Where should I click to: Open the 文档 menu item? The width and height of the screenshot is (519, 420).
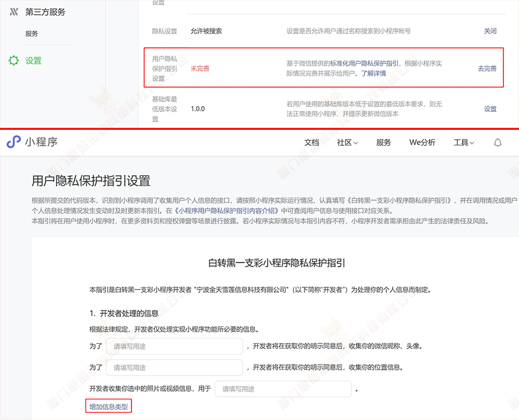point(311,142)
